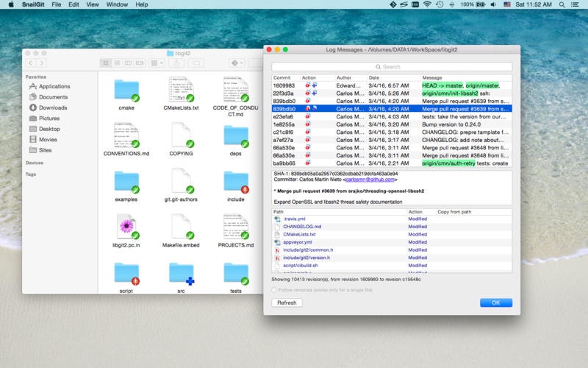
Task: Click the Wi-Fi status icon
Action: click(427, 4)
